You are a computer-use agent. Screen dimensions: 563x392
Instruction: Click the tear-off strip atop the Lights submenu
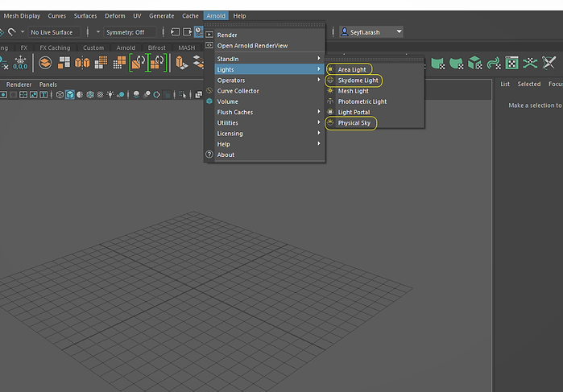tap(375, 60)
